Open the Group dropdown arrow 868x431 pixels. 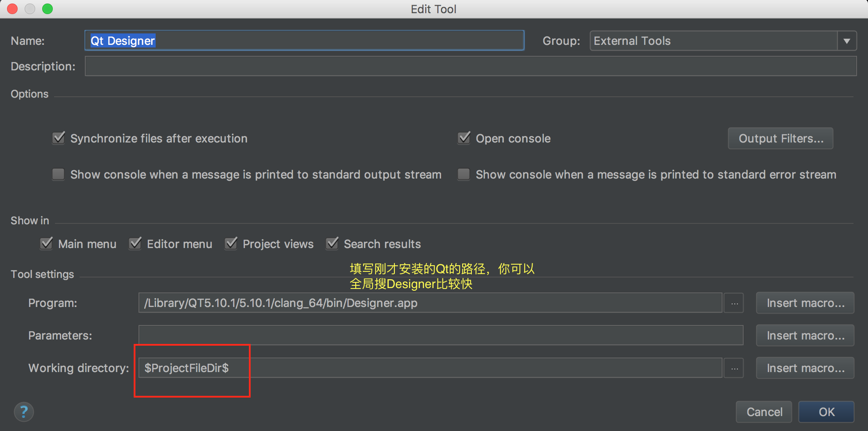(x=847, y=41)
